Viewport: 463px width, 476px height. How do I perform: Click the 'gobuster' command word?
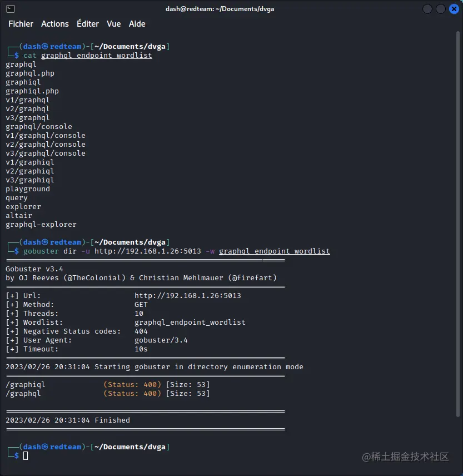41,251
